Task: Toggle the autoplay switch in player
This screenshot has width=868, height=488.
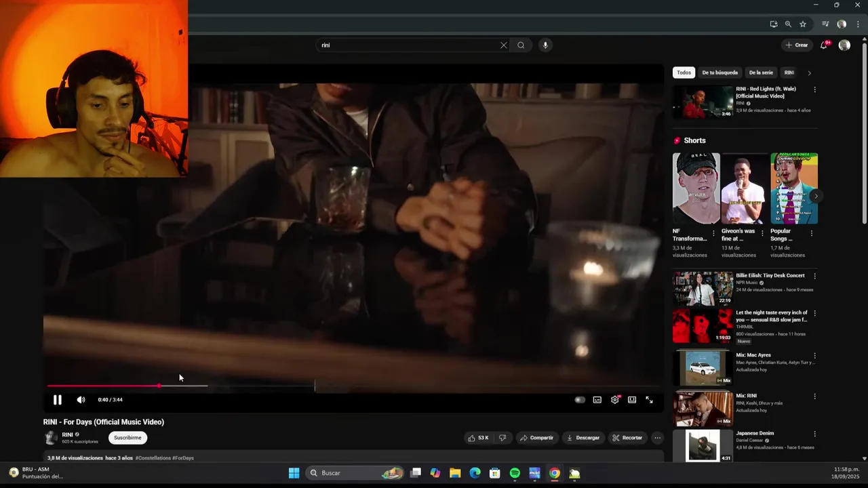Action: [579, 400]
